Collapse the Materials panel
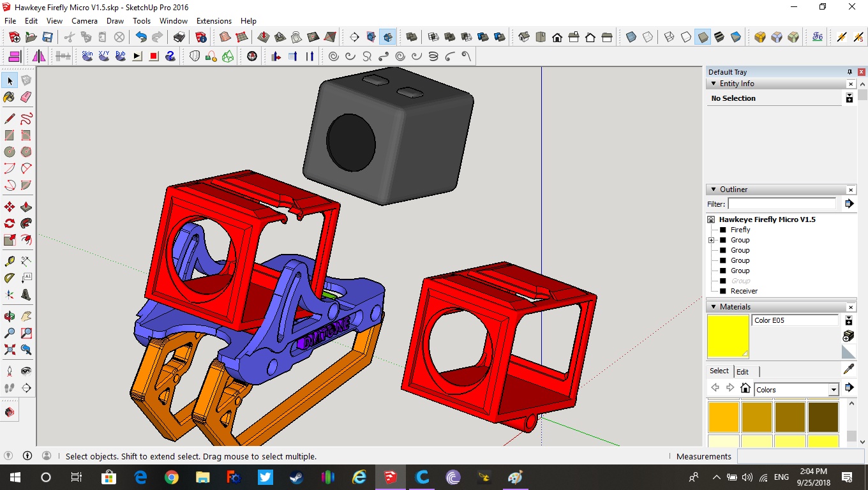 [x=713, y=307]
